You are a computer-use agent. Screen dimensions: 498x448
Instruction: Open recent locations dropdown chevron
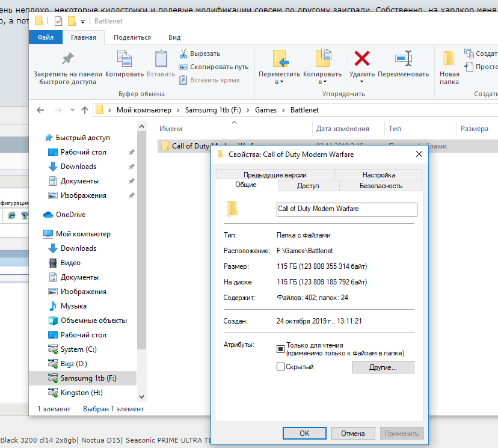72,110
